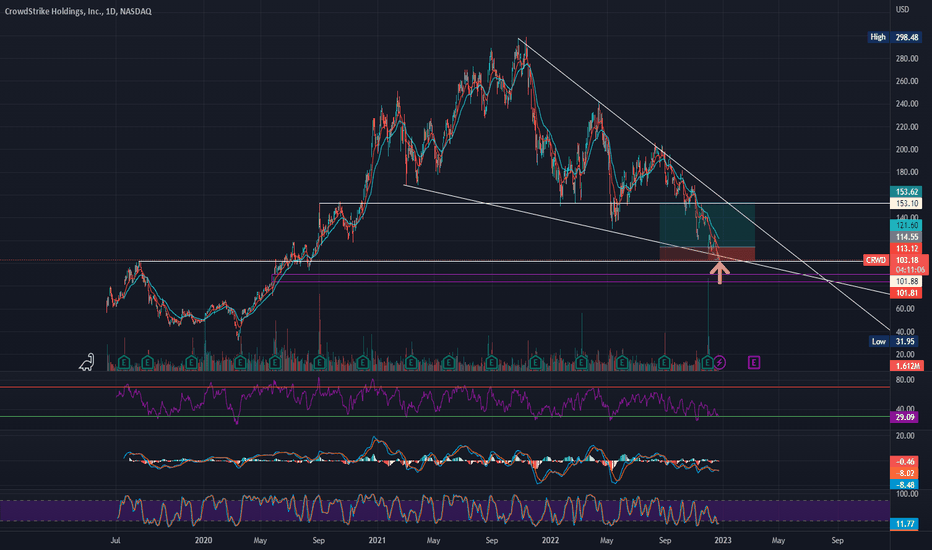Screen dimensions: 932x550
Task: Click the 114.55 gray price label
Action: pyautogui.click(x=906, y=237)
